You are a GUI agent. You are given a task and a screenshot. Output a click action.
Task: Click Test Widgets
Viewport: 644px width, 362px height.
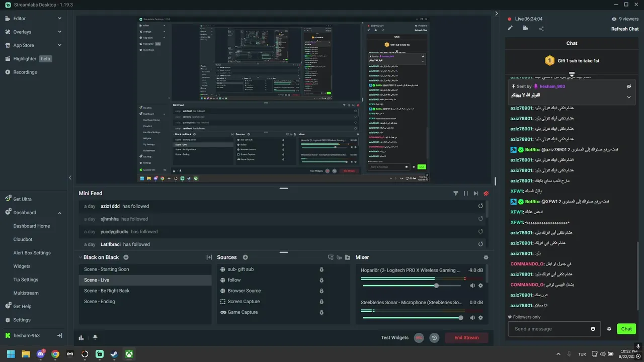394,338
